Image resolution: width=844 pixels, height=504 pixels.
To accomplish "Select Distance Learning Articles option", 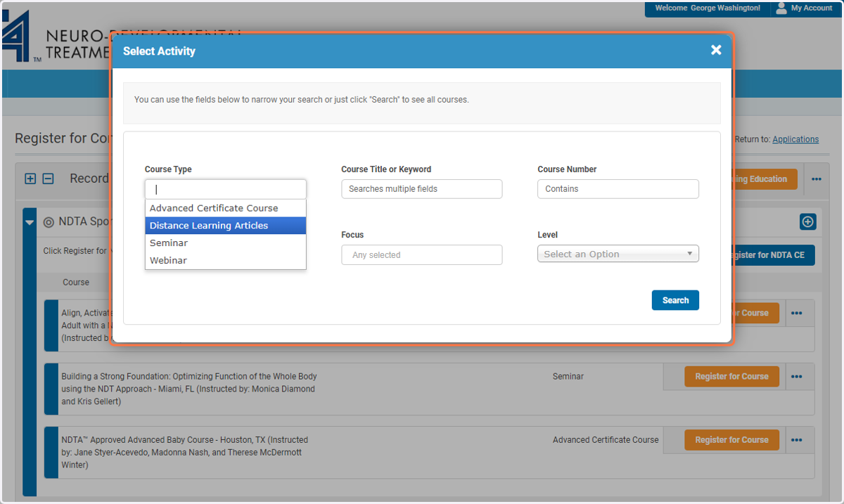I will [226, 226].
